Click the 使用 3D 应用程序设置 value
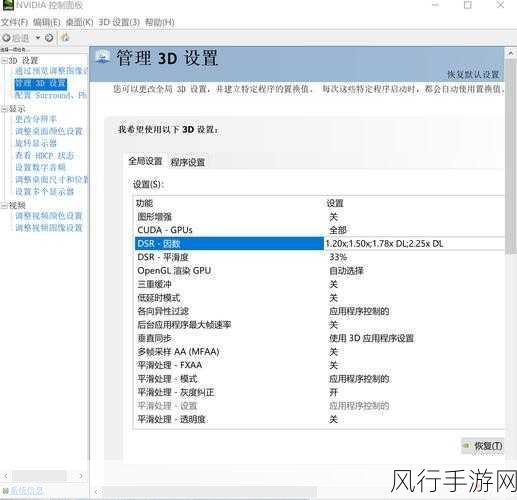The image size is (517, 500). coord(371,338)
